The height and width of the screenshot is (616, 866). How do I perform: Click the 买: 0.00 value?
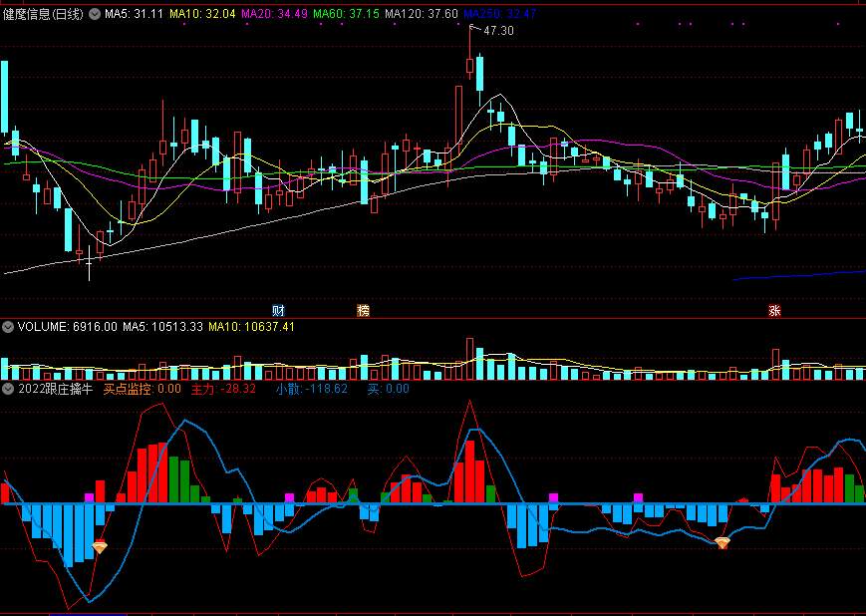[389, 389]
